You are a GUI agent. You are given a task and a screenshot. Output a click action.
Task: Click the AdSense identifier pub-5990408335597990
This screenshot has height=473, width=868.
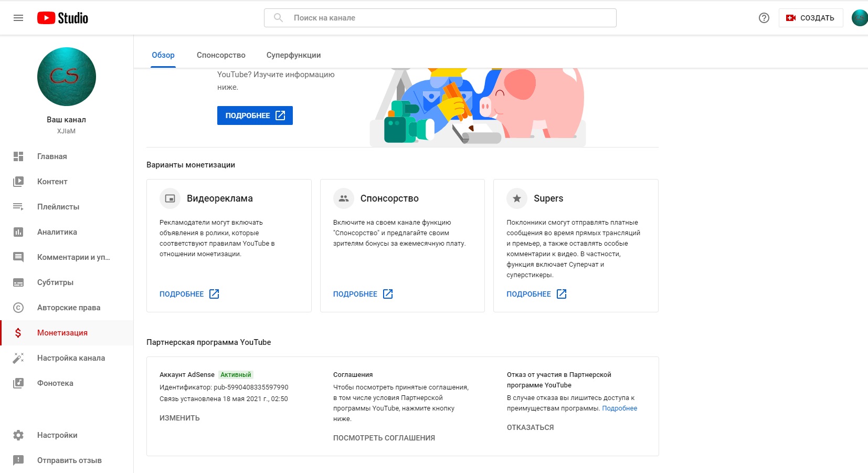251,387
